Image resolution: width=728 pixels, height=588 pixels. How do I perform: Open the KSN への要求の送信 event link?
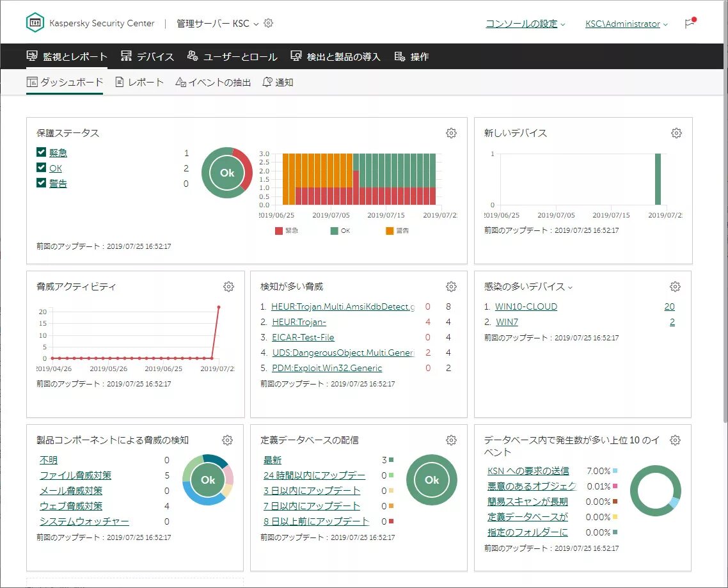point(528,471)
